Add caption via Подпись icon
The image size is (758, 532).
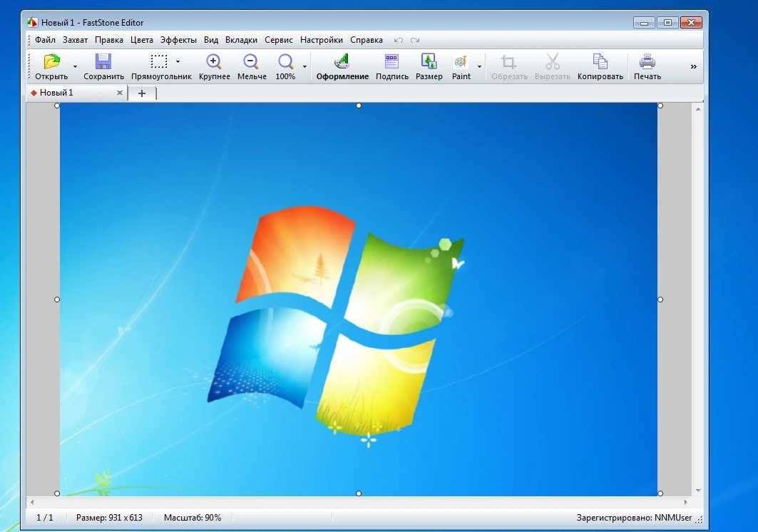391,62
